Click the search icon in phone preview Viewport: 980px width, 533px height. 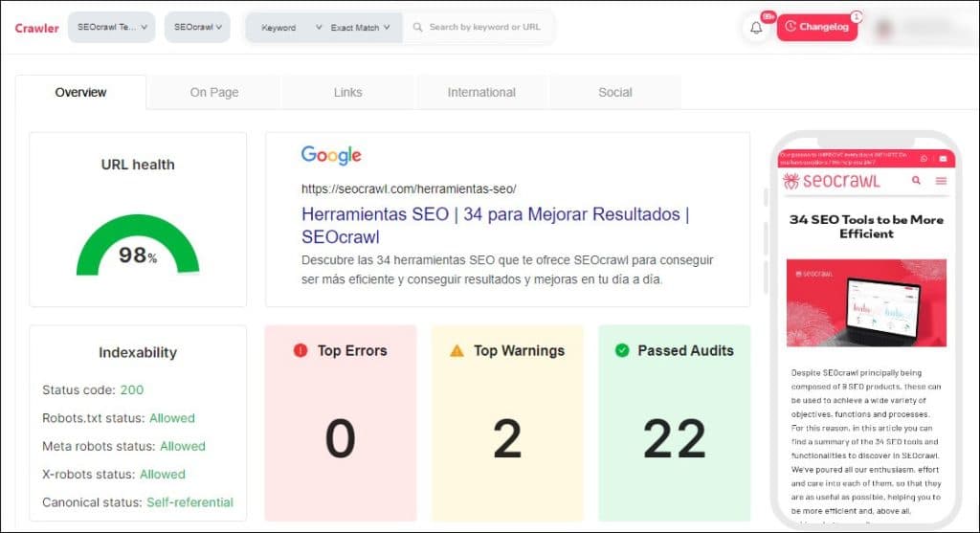(916, 181)
